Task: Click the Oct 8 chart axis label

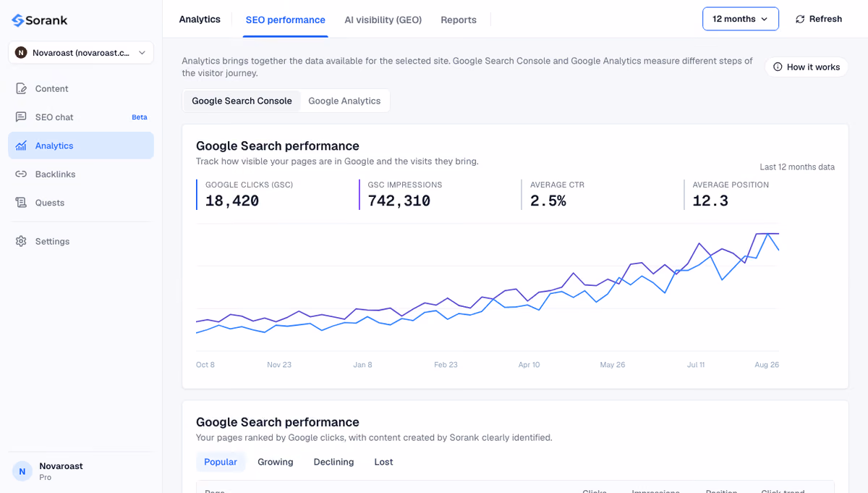Action: click(x=205, y=365)
